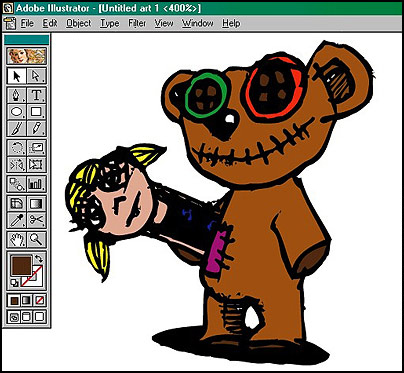The height and width of the screenshot is (373, 404).
Task: Select the Paintbrush tool
Action: pyautogui.click(x=17, y=128)
